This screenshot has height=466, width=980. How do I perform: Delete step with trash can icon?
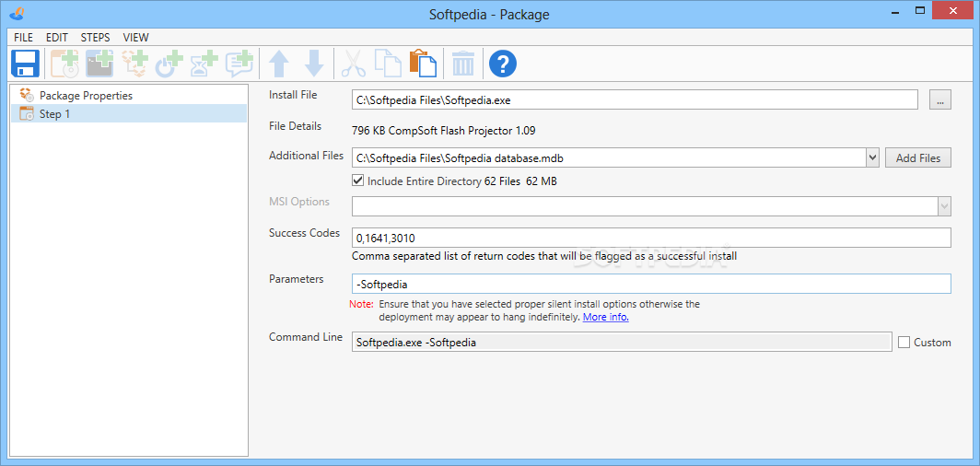click(x=463, y=64)
